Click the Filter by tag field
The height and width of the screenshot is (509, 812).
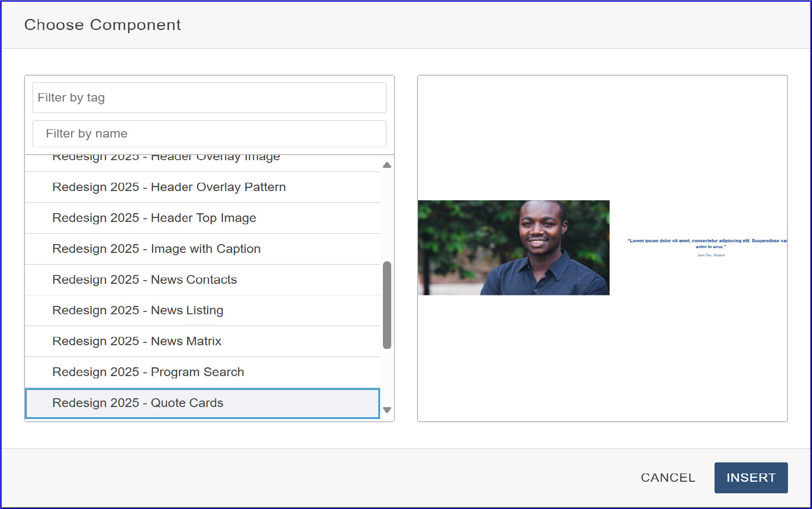pos(209,98)
